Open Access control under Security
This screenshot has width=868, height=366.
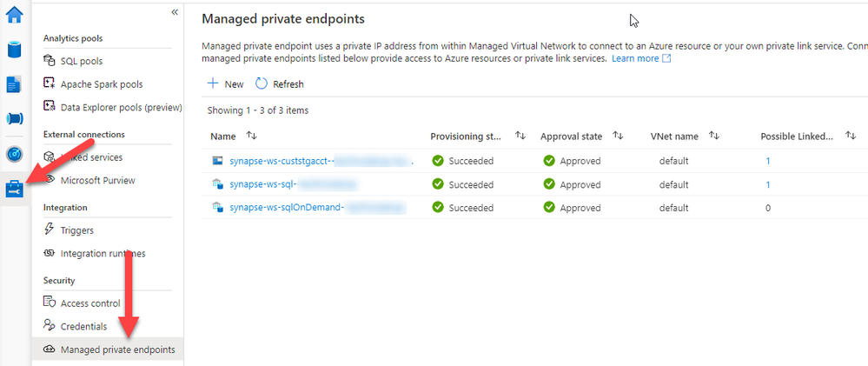90,303
